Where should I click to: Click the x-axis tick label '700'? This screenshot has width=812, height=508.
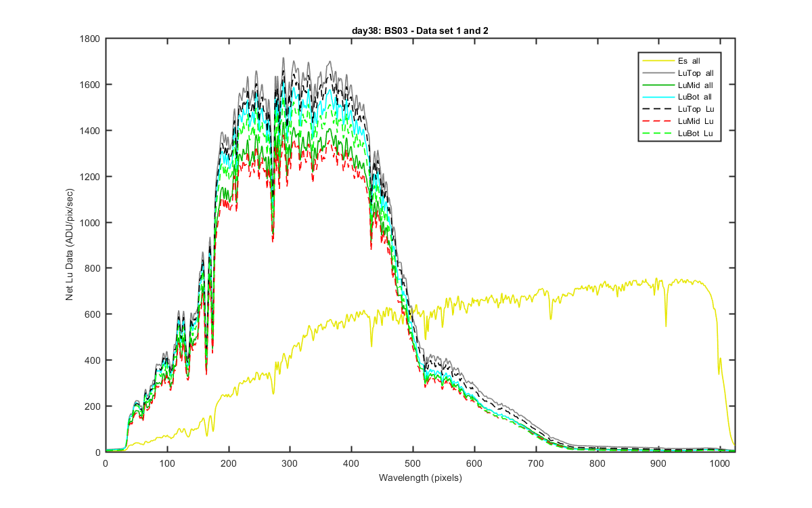[535, 463]
